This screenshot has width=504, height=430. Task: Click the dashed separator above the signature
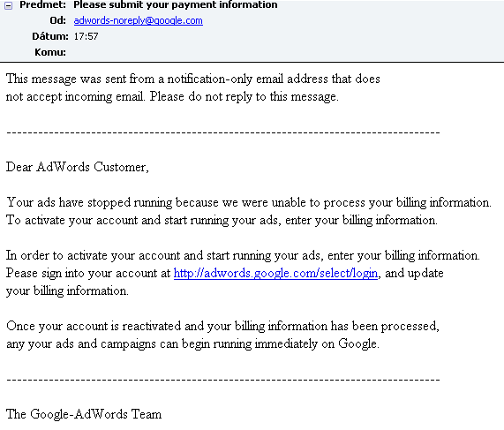coord(223,380)
